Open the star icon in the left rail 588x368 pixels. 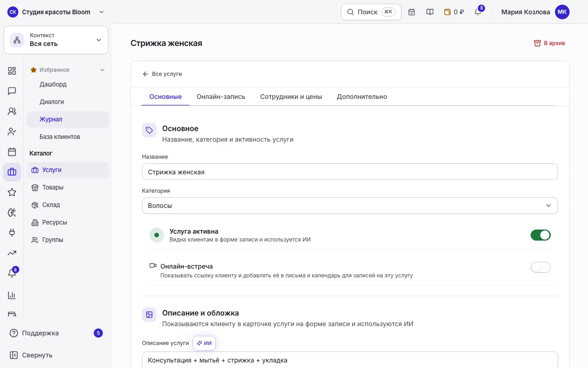[12, 192]
